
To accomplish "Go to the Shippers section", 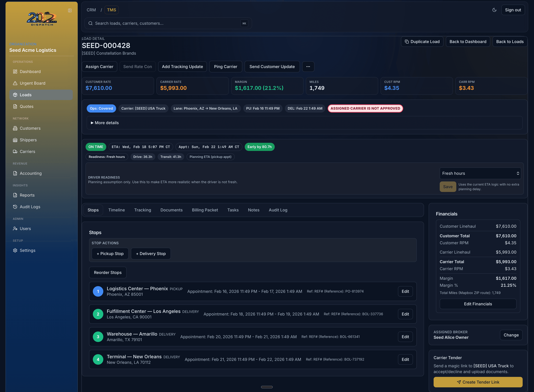I will click(28, 140).
